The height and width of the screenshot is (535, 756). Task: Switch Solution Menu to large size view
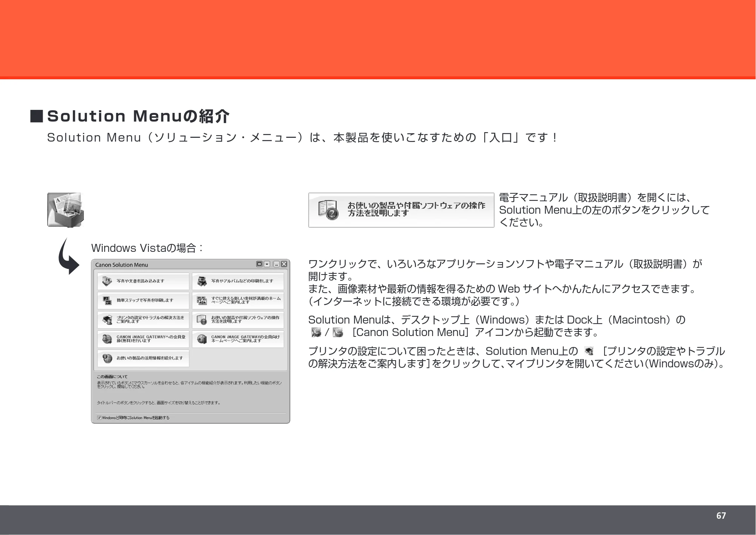[x=259, y=264]
